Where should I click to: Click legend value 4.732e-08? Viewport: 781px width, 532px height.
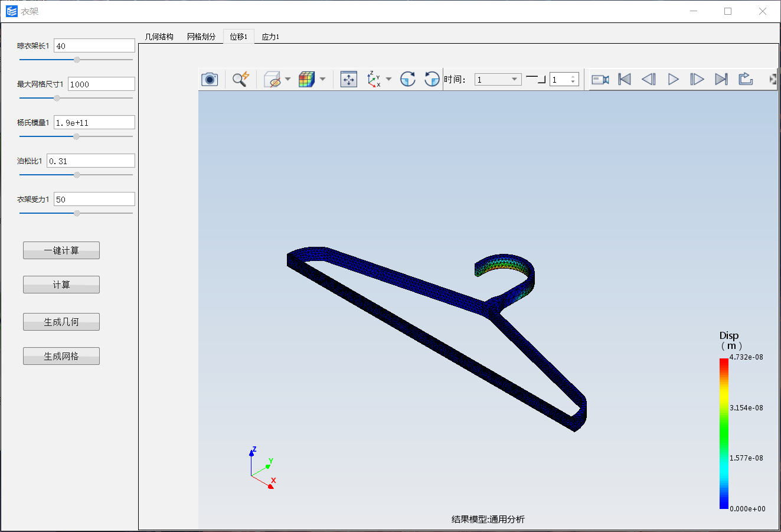coord(746,357)
